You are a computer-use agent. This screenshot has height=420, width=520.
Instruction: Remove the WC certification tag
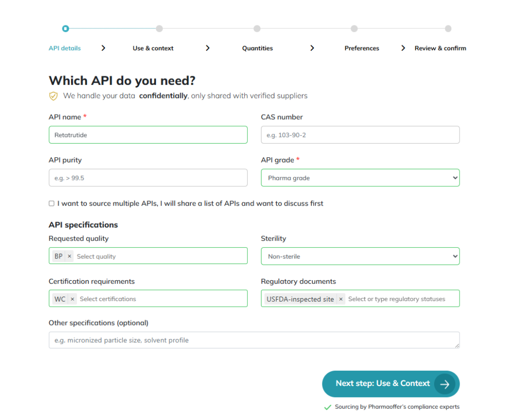[x=73, y=299]
